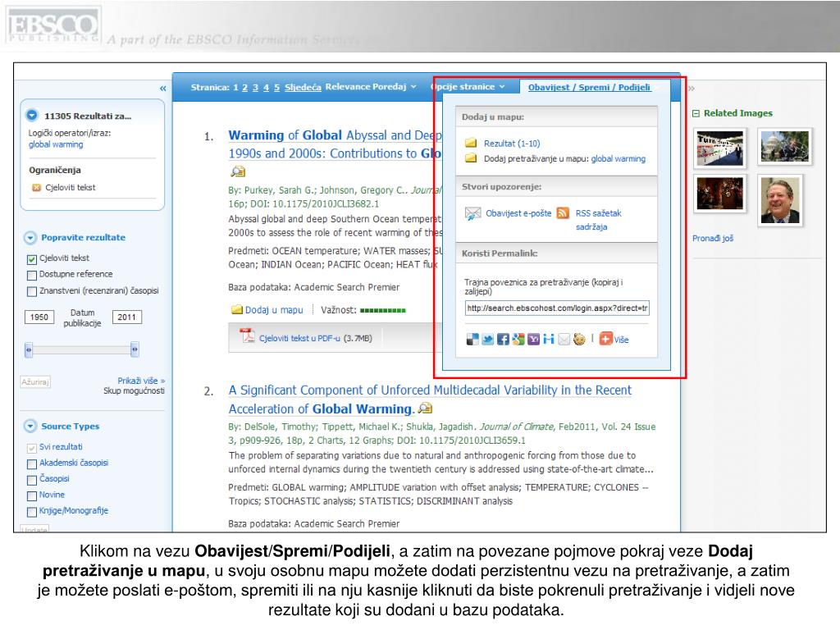Toggle Cjeloviti tekst checkbox

click(32, 259)
